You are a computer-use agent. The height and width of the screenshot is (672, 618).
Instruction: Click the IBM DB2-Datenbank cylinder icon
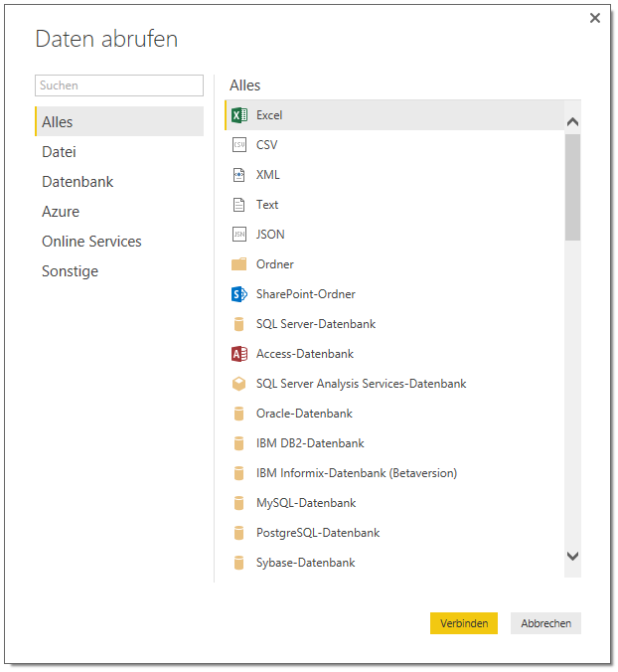[x=239, y=443]
